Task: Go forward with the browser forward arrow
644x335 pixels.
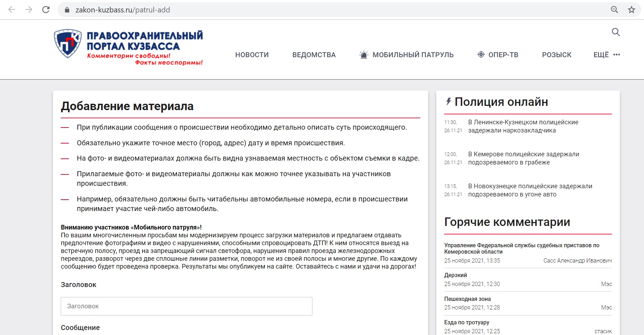Action: click(29, 10)
